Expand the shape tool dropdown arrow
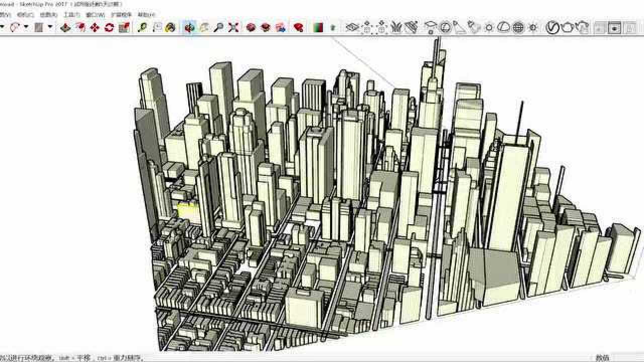Screen dimensions: 644x362 point(50,28)
